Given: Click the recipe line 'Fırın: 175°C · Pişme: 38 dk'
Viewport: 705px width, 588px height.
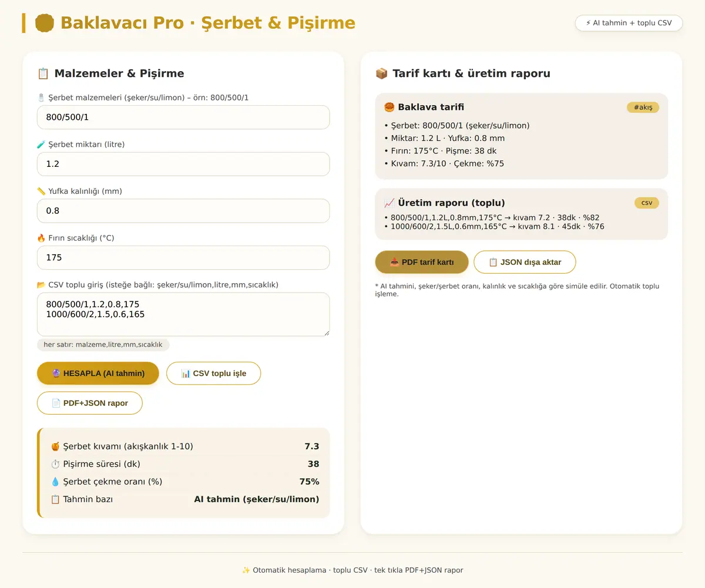Looking at the screenshot, I should [441, 151].
